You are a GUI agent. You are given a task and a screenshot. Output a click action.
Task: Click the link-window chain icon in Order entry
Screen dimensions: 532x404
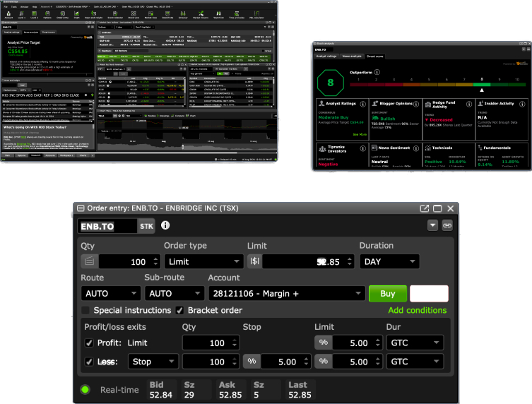point(447,226)
